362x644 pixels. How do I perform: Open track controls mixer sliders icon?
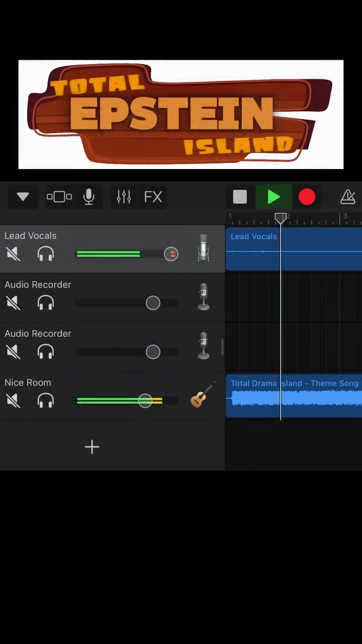(124, 197)
